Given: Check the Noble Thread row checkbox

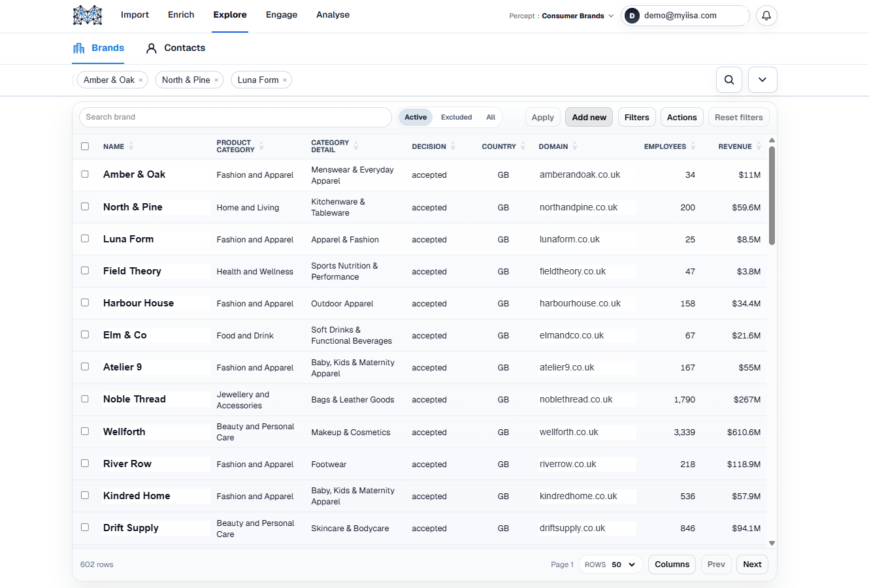Looking at the screenshot, I should [x=85, y=399].
